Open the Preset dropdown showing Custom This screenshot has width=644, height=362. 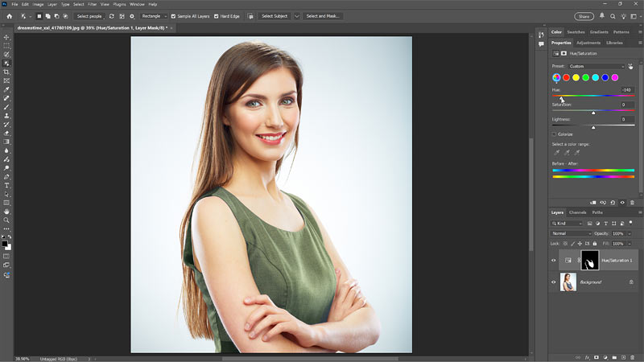[x=596, y=66]
